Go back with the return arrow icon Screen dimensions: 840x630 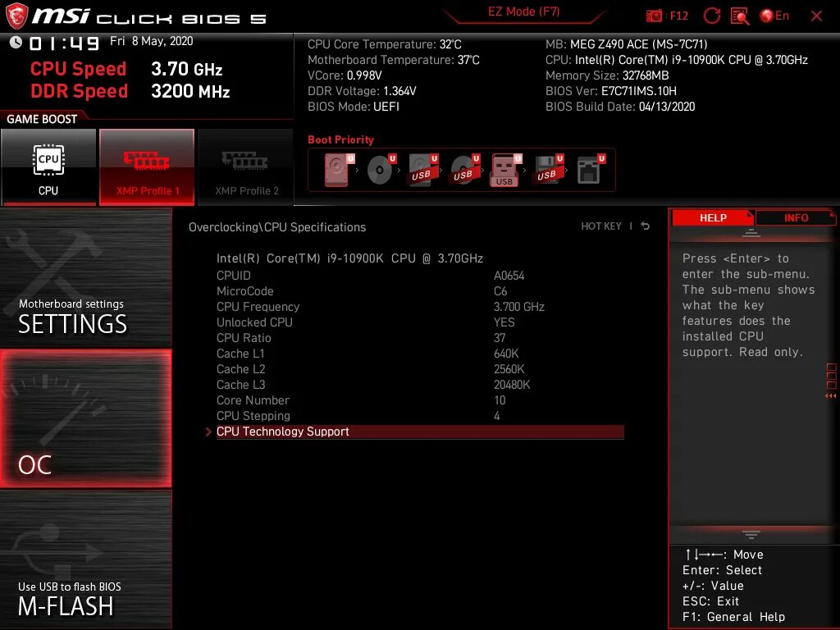click(645, 226)
